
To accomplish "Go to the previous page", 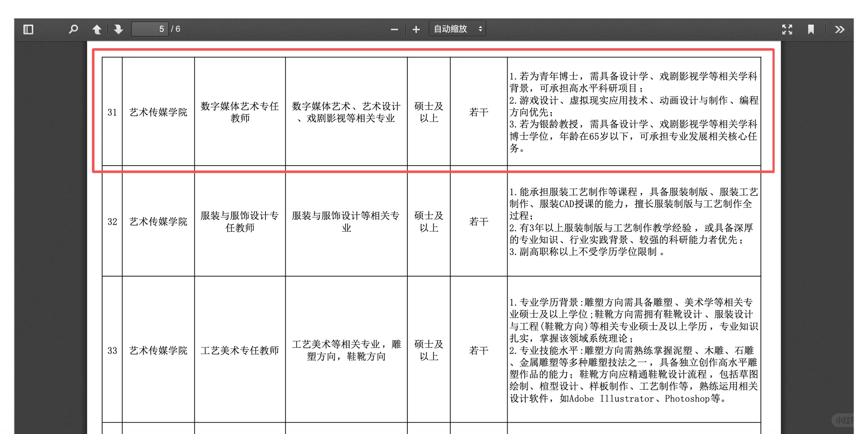I will point(97,29).
